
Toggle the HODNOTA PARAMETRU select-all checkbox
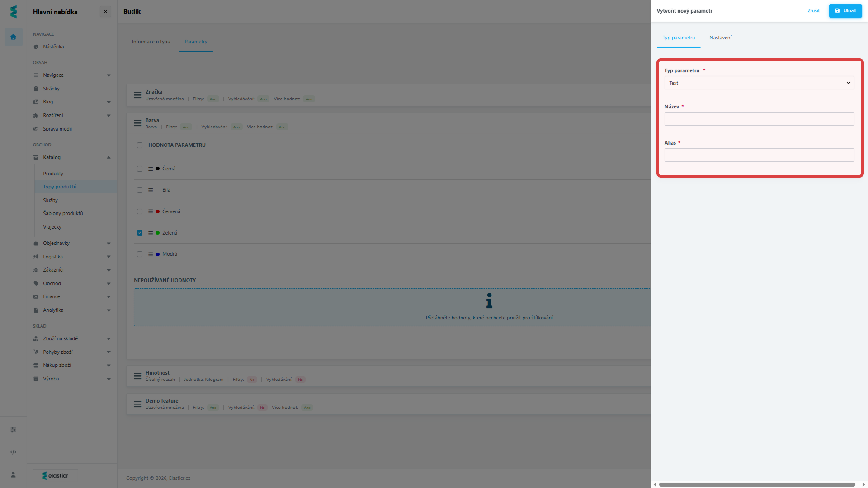[x=140, y=145]
